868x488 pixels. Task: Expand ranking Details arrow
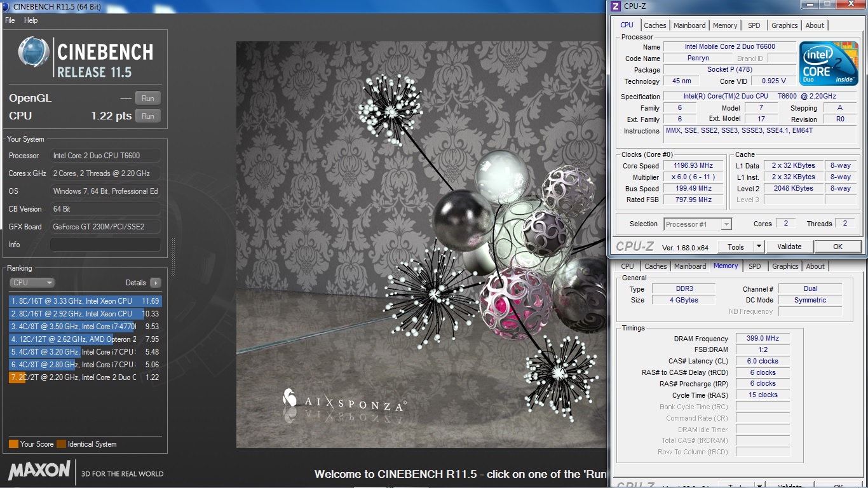tap(155, 283)
